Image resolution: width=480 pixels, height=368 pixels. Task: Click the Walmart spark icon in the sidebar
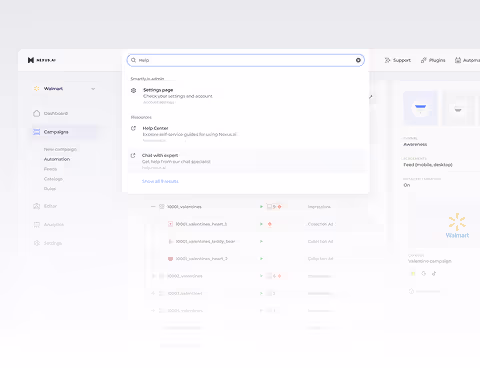click(36, 89)
